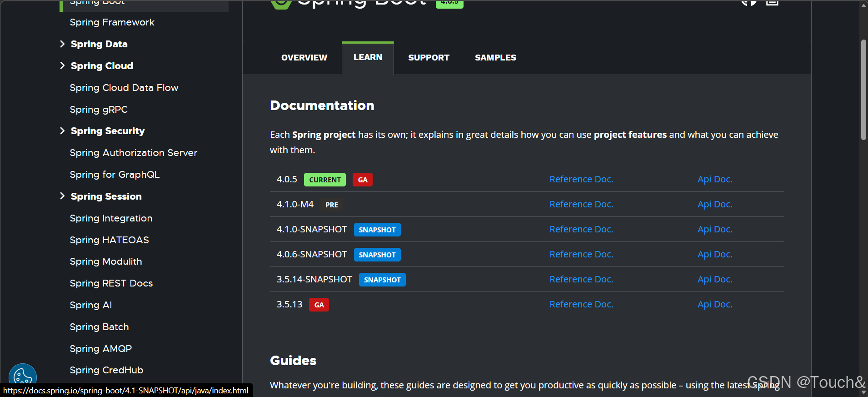Open Spring REST Docs project
The image size is (868, 397).
[111, 283]
